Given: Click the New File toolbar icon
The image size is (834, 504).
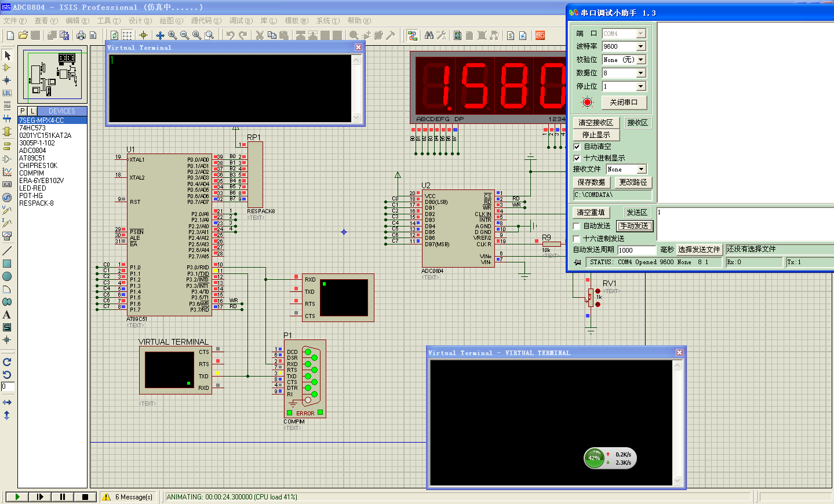Looking at the screenshot, I should (x=10, y=35).
